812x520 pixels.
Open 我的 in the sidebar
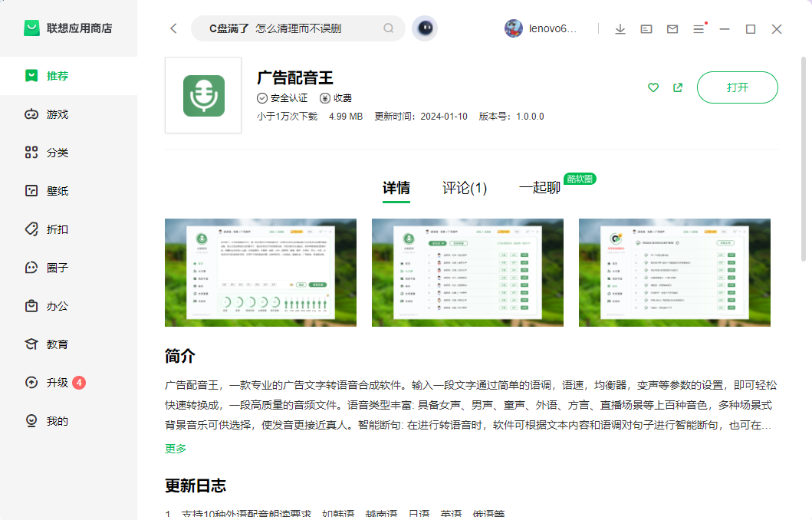pyautogui.click(x=68, y=421)
